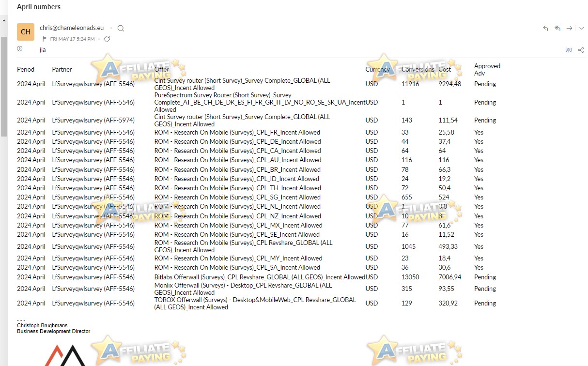Click the Monlix Offerwall offer text

point(243,289)
